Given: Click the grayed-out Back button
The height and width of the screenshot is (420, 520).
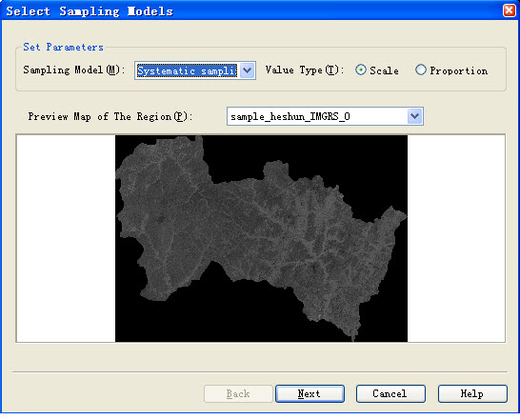Looking at the screenshot, I should [238, 393].
